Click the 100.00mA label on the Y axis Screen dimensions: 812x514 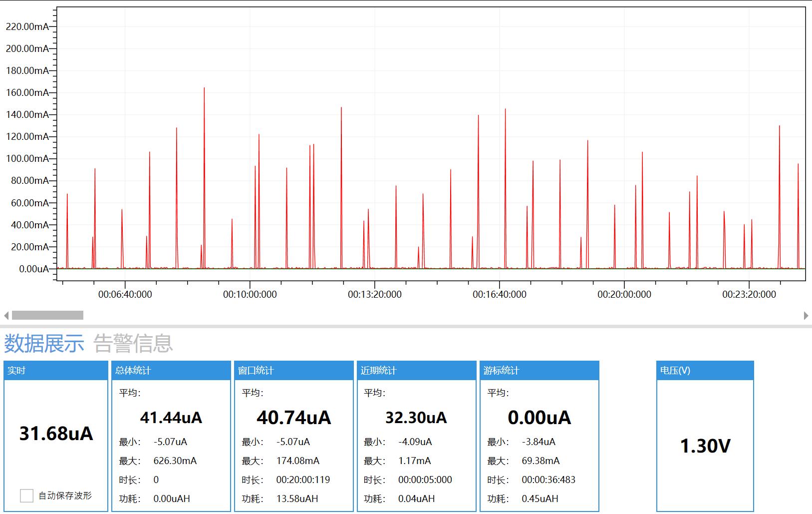coord(27,159)
